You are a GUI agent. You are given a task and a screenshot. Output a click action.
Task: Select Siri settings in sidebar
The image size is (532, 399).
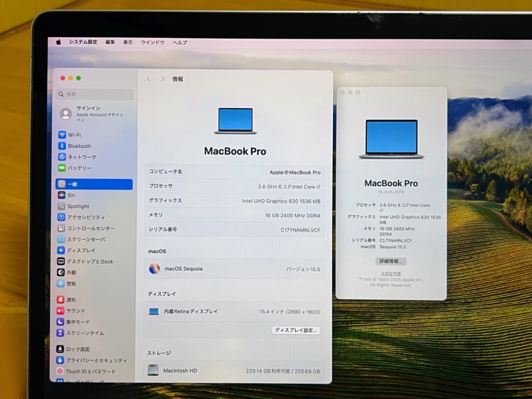point(72,195)
